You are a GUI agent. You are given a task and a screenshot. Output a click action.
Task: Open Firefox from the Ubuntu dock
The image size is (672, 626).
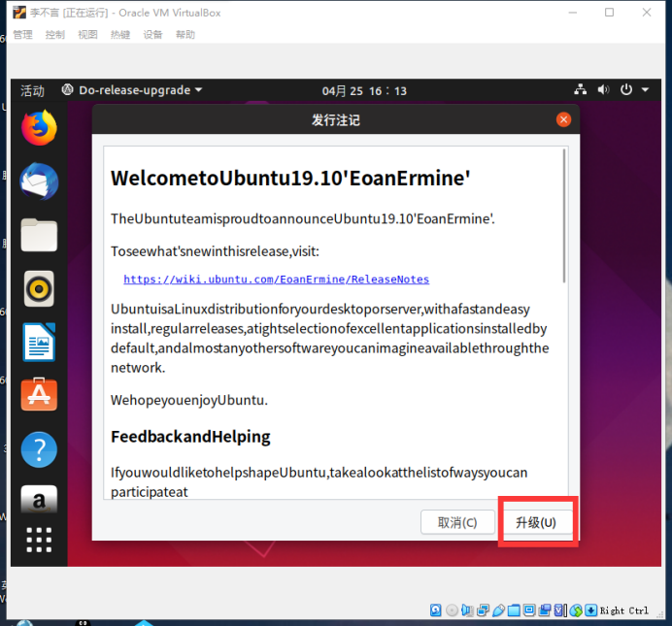pos(39,127)
